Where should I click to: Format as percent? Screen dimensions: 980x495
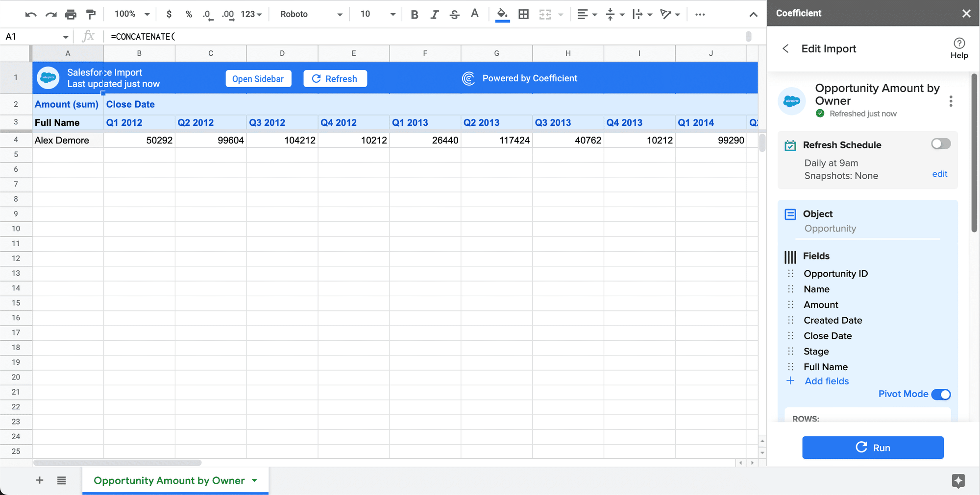[189, 14]
